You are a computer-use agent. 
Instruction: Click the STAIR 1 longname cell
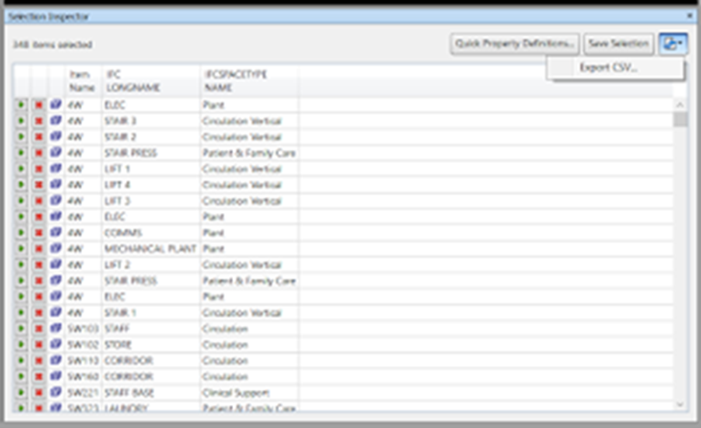click(151, 313)
